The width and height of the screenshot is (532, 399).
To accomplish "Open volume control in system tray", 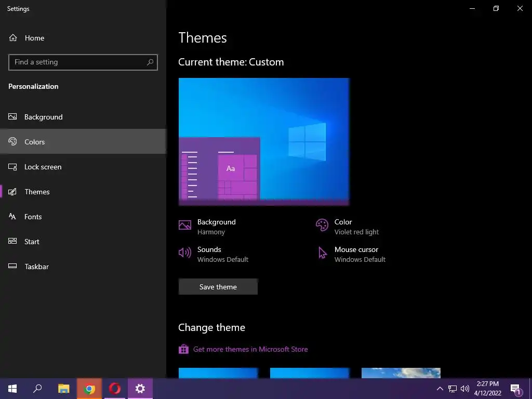I will tap(465, 389).
